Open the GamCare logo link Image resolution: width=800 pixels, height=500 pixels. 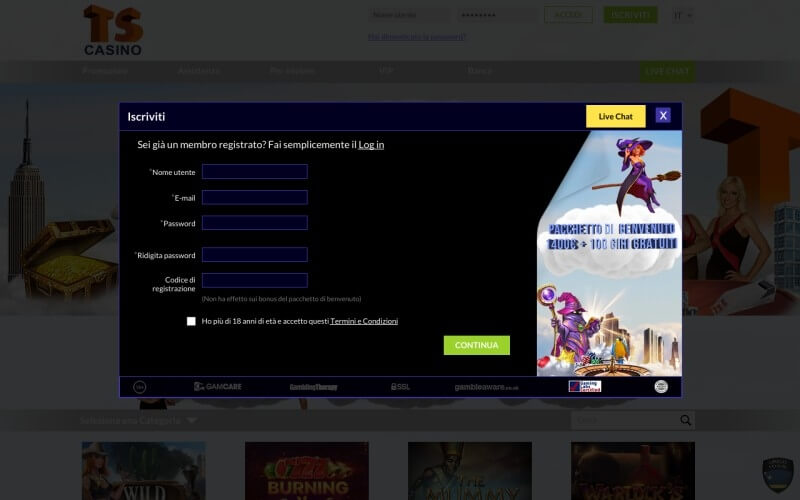[x=218, y=387]
